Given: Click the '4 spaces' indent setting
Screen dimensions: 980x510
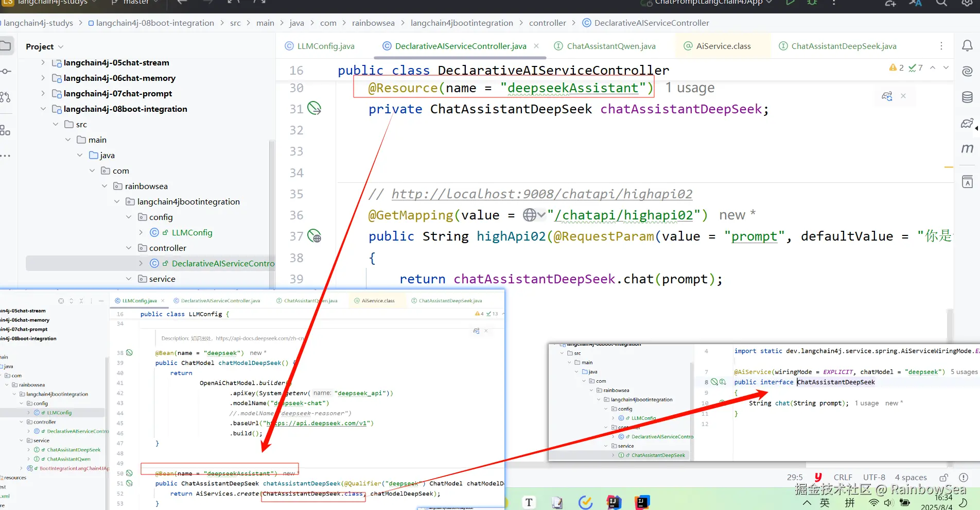Looking at the screenshot, I should click(x=911, y=478).
